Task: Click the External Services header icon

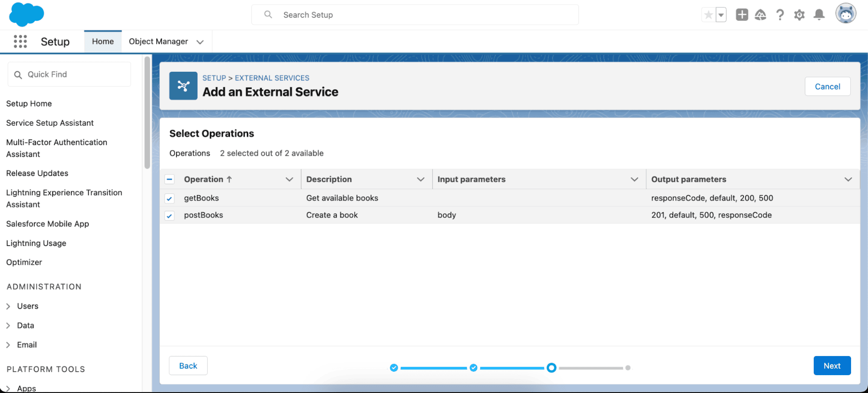Action: click(x=183, y=86)
